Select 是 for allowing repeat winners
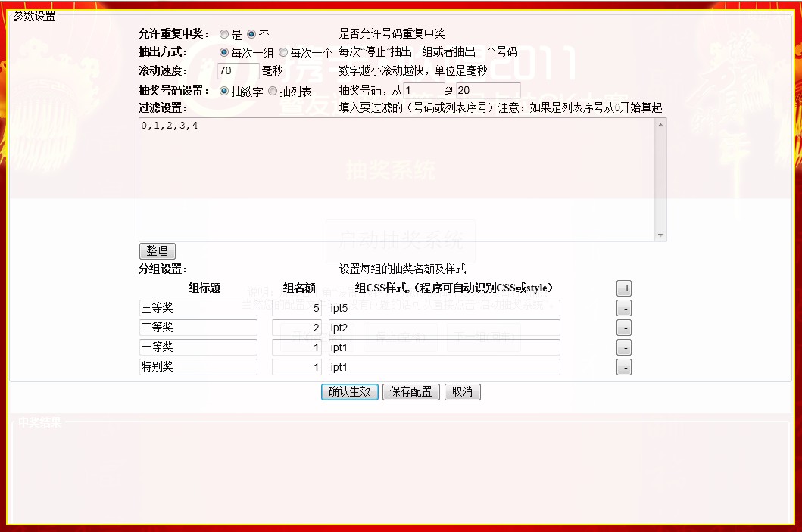 click(224, 34)
